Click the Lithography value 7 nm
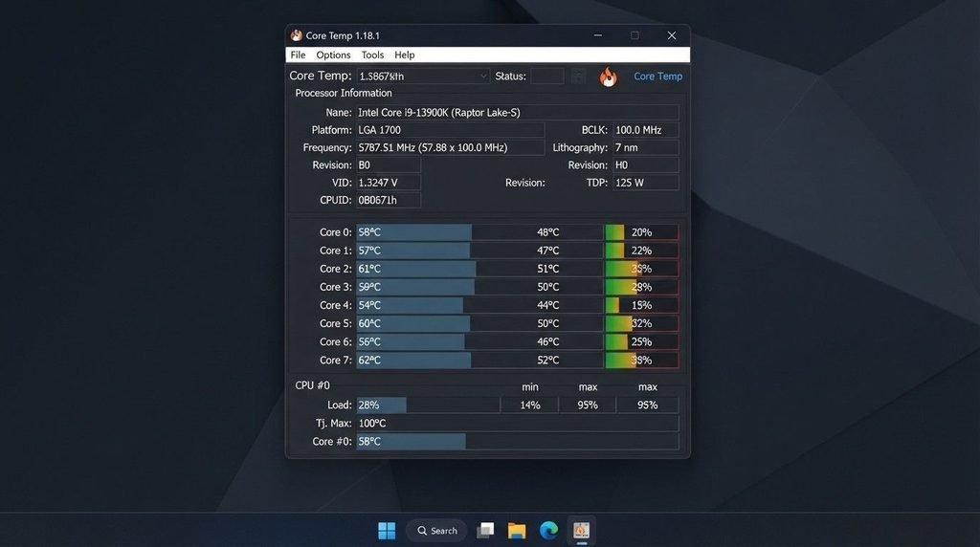The image size is (980, 547). (x=646, y=147)
